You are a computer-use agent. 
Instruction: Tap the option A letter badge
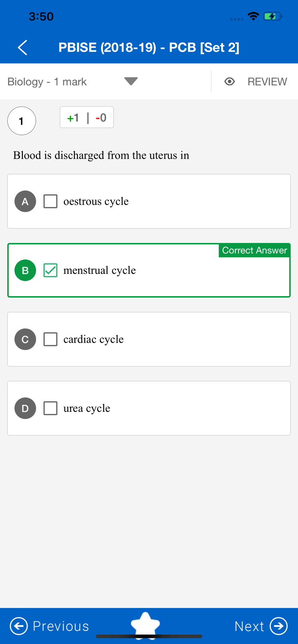(x=25, y=201)
